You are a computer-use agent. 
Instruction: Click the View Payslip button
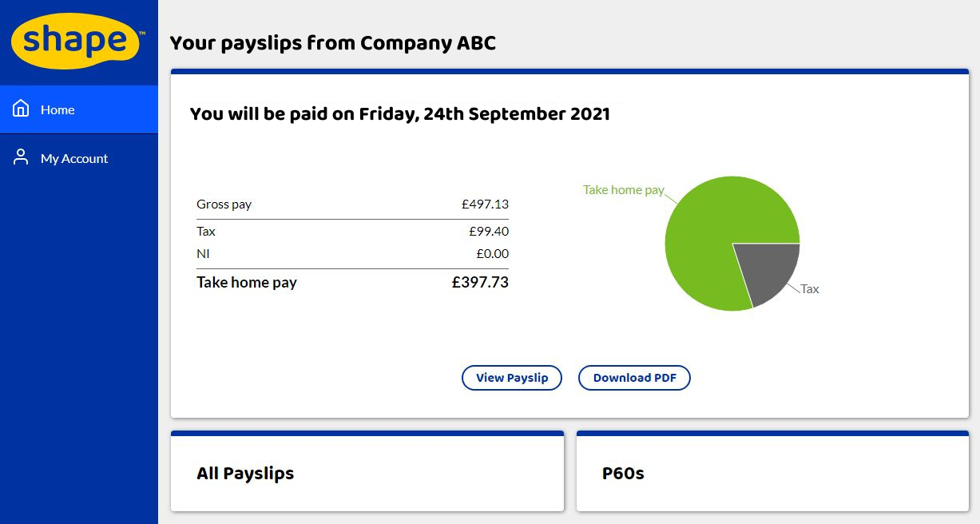click(512, 378)
